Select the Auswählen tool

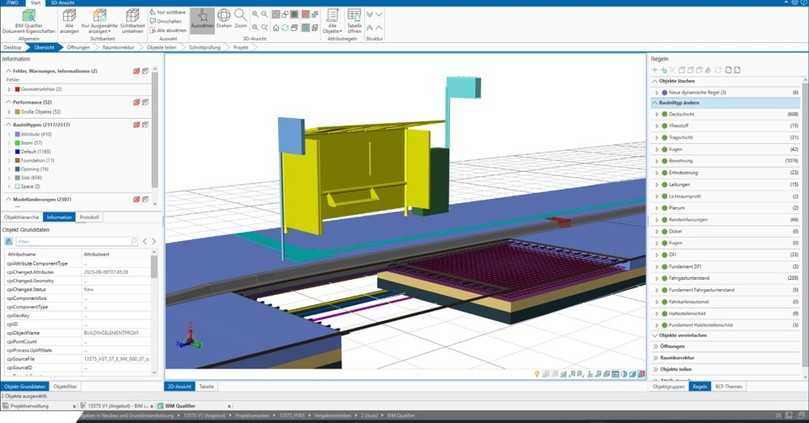tap(201, 20)
